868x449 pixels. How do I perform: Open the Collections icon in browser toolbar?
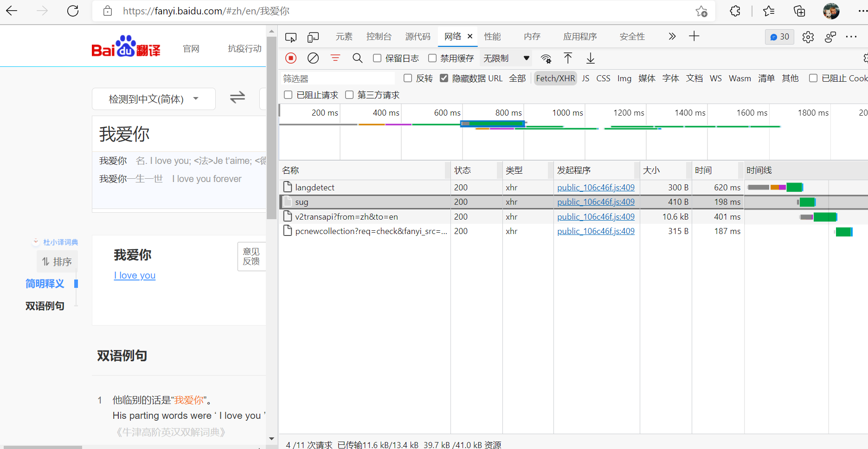(x=799, y=11)
